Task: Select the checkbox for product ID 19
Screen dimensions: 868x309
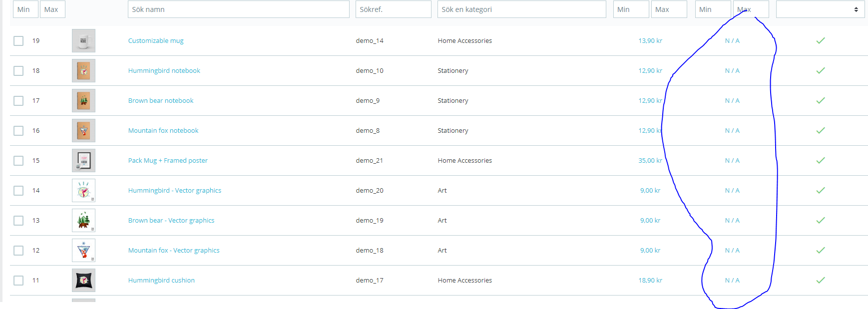Action: pyautogui.click(x=18, y=41)
